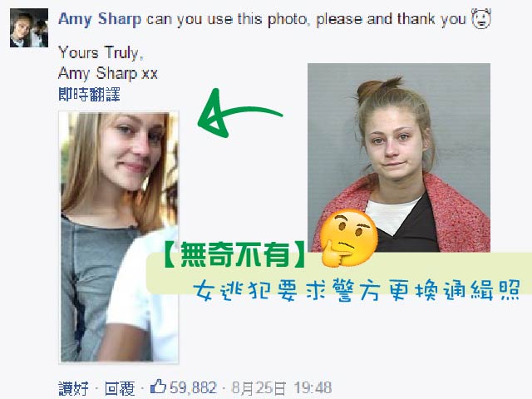The height and width of the screenshot is (399, 532).
Task: Open the grey-background photo on the right
Action: (399, 157)
